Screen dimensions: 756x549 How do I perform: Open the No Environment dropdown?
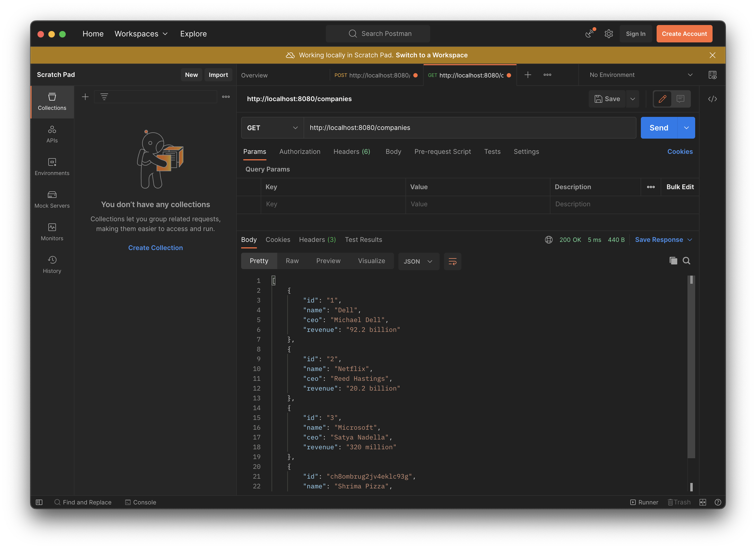point(640,75)
